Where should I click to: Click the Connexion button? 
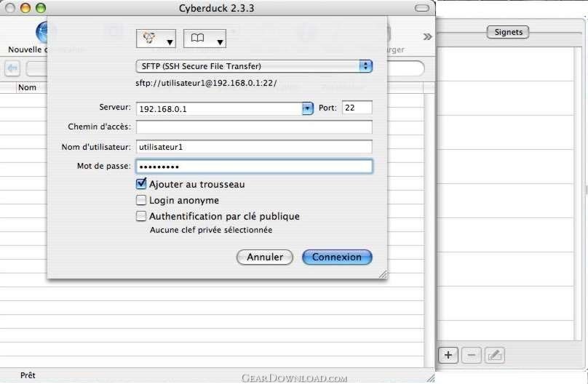(x=337, y=257)
